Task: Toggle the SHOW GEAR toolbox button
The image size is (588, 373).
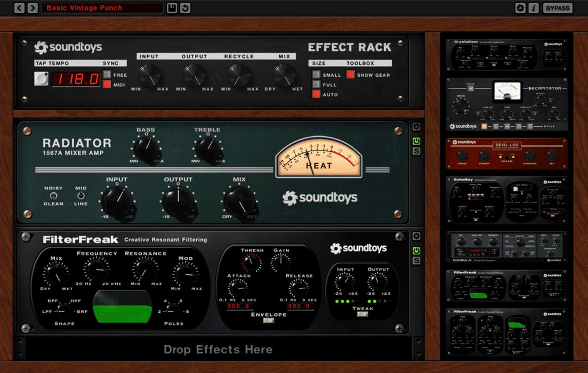Action: pos(350,75)
